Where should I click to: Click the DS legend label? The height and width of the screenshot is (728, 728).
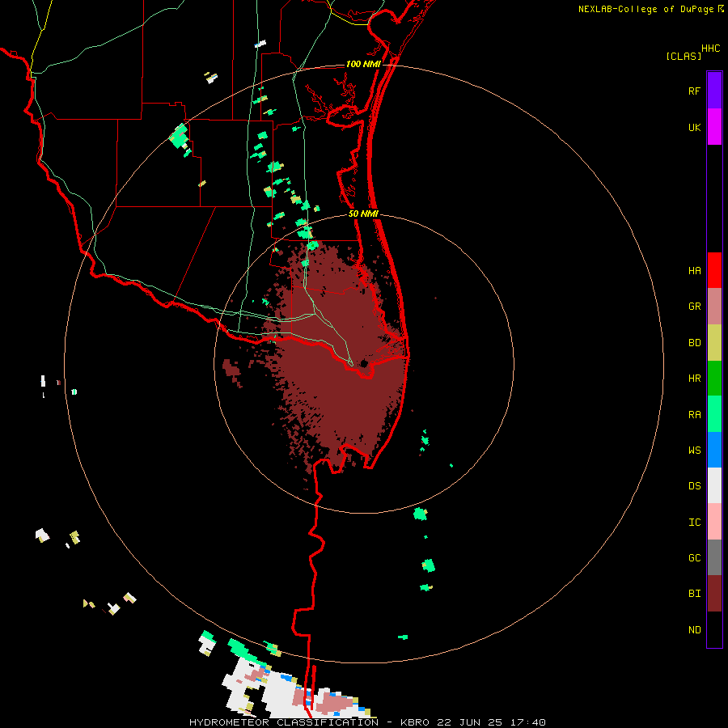coord(694,485)
